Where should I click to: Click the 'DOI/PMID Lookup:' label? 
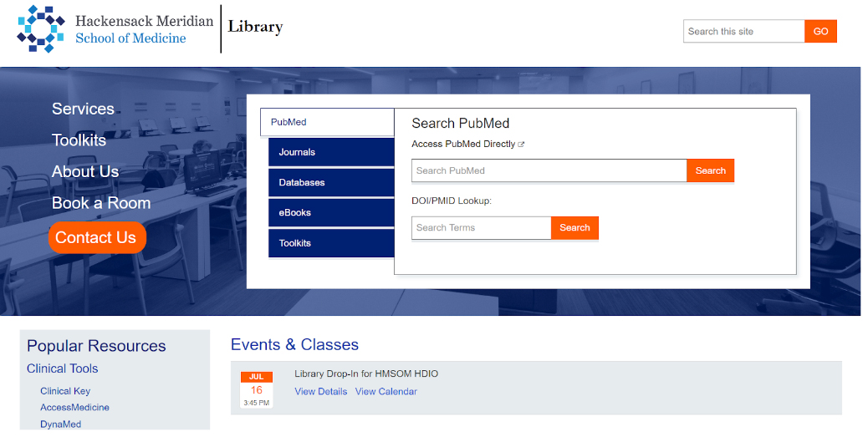452,201
